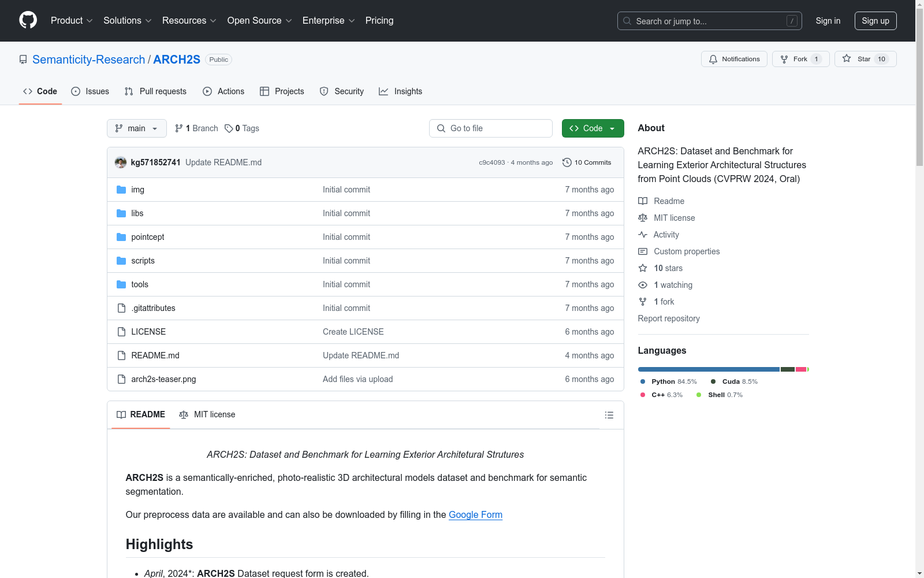Click the c9c4093 commit hash

coord(492,162)
